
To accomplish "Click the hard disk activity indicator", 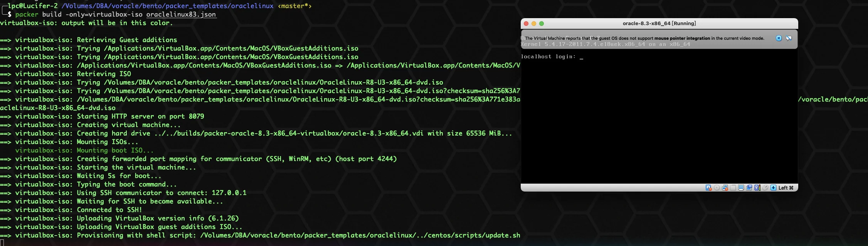I will pyautogui.click(x=708, y=188).
